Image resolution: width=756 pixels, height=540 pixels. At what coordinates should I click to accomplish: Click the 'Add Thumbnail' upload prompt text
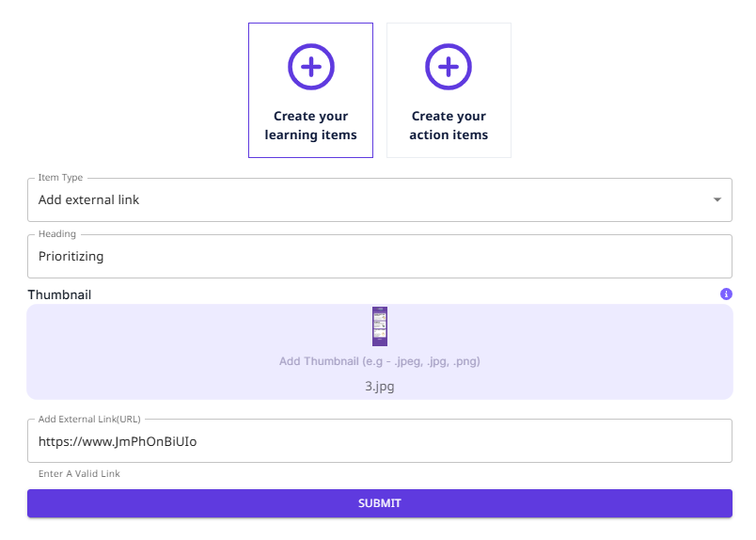tap(380, 361)
